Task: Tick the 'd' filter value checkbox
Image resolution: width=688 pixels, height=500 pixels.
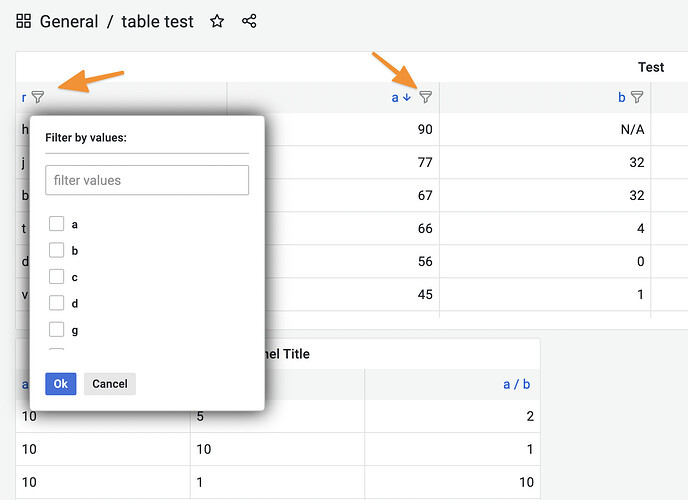Action: [57, 303]
